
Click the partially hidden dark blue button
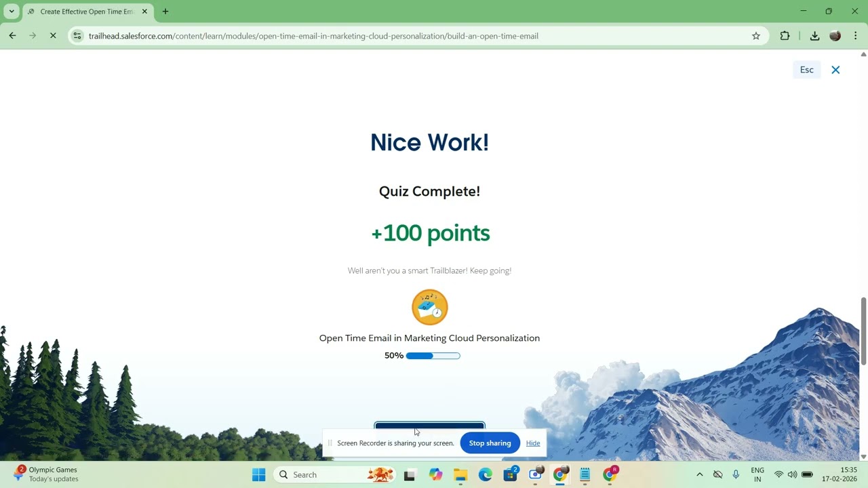(430, 426)
